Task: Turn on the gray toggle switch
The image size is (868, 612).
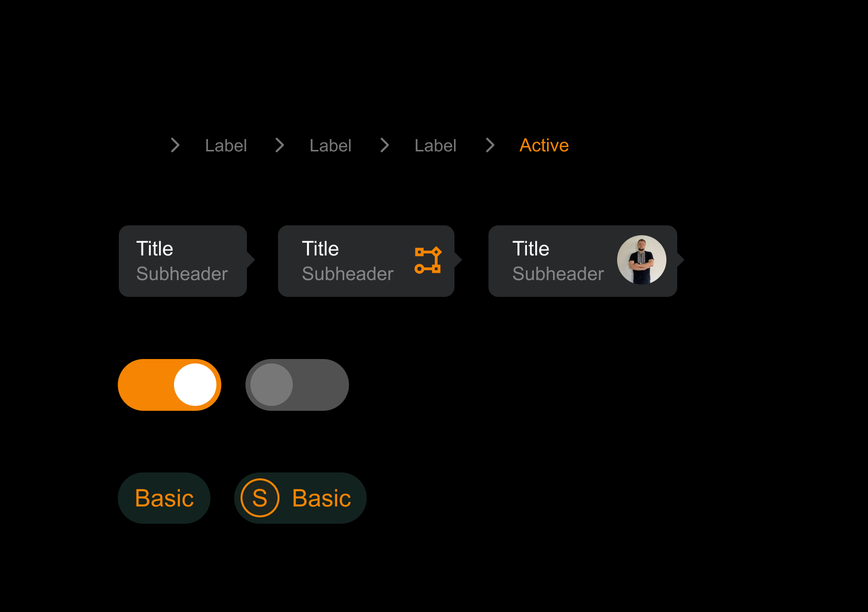Action: pyautogui.click(x=297, y=385)
